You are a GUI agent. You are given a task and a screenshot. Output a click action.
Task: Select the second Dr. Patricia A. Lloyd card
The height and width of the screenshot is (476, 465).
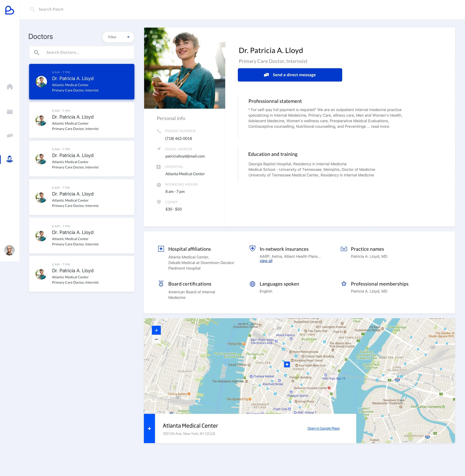click(82, 120)
